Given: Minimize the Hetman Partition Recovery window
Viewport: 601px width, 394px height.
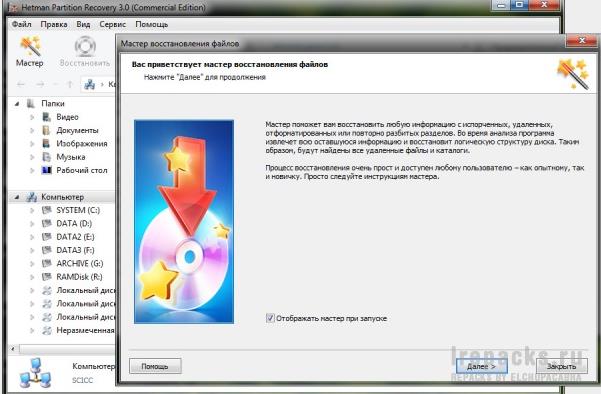Looking at the screenshot, I should (x=501, y=5).
